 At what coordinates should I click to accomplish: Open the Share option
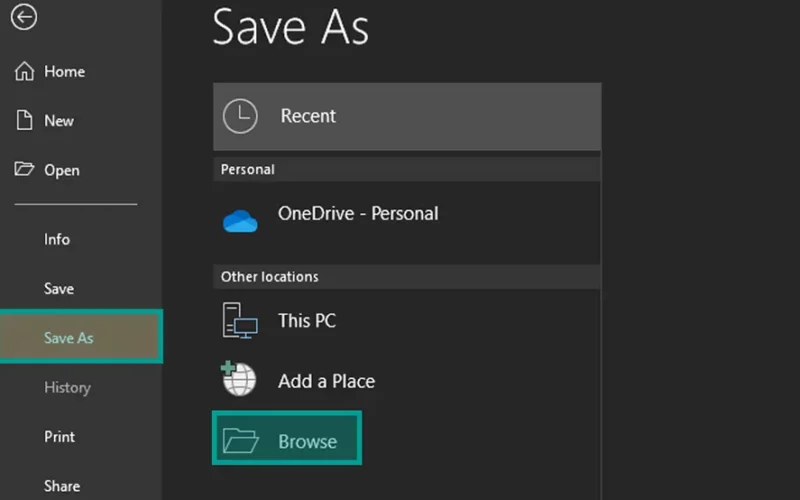[x=62, y=486]
